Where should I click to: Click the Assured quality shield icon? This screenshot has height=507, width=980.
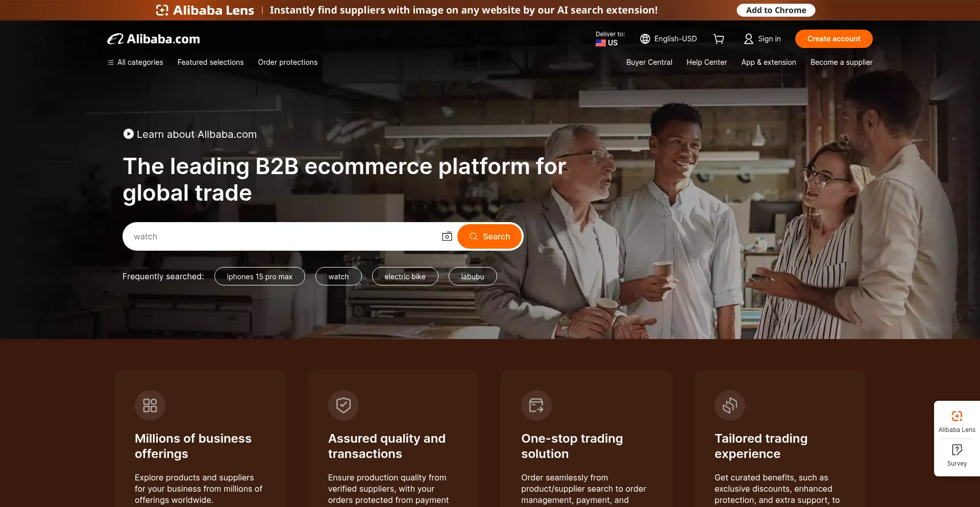(344, 405)
